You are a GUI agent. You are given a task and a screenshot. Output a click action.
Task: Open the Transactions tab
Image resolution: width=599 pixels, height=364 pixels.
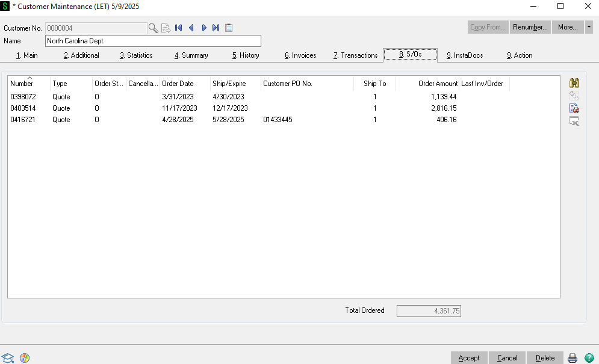click(355, 55)
